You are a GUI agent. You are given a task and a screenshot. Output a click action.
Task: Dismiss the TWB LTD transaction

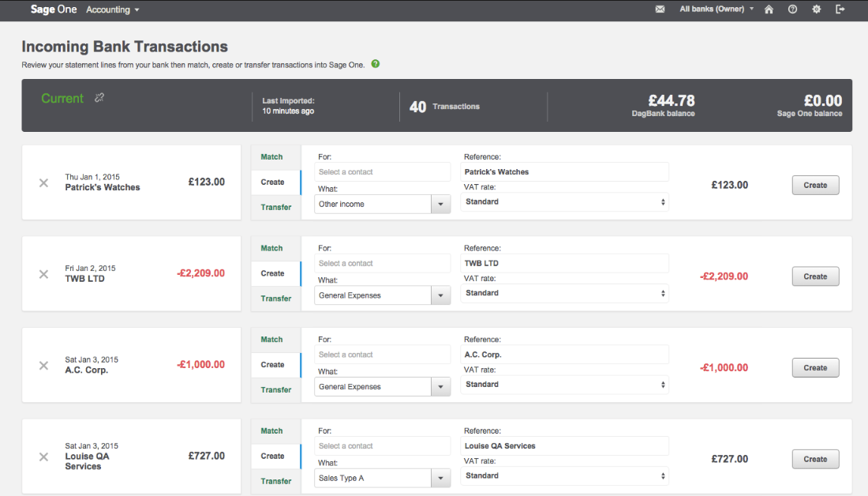(x=43, y=274)
